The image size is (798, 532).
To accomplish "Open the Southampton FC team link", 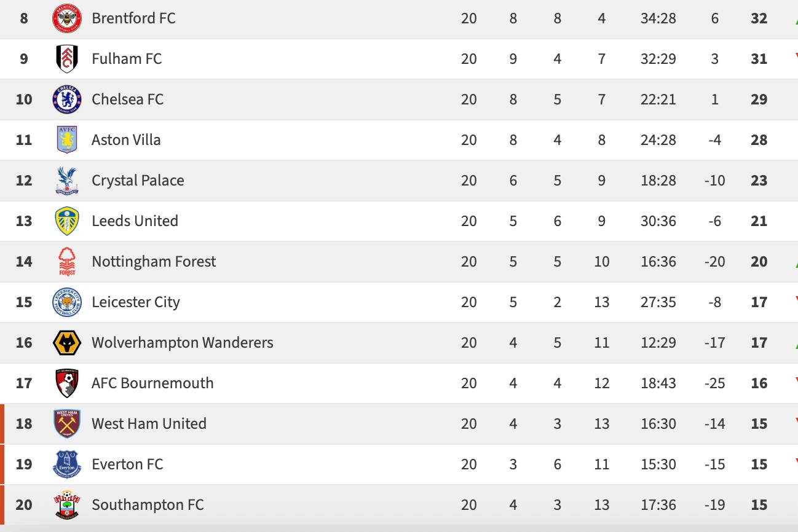I will coord(148,505).
